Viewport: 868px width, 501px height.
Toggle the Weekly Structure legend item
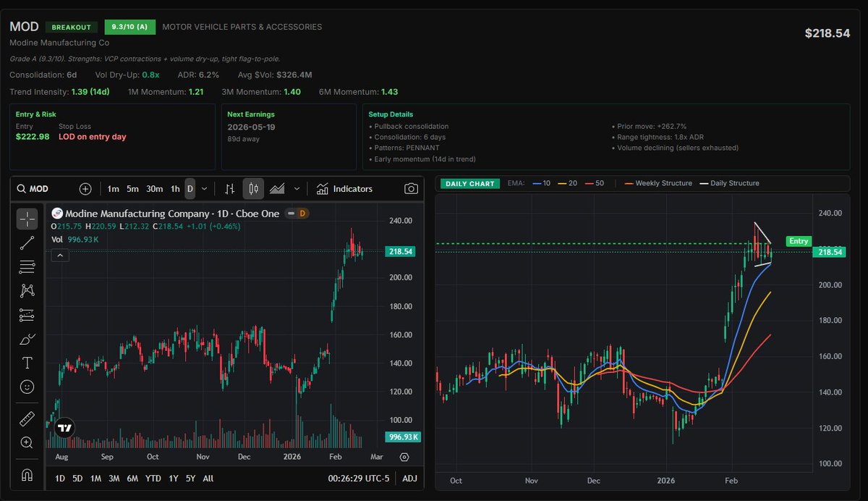coord(658,183)
